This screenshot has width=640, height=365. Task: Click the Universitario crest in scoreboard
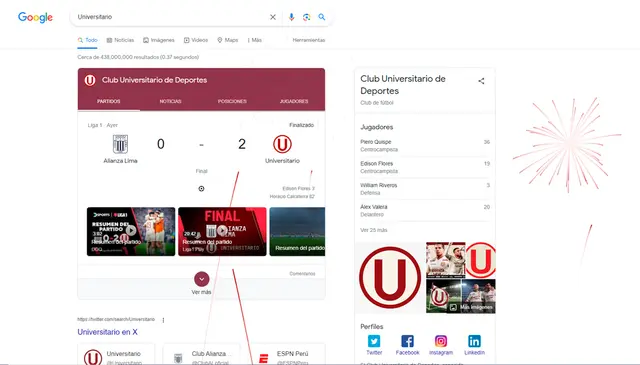click(282, 144)
